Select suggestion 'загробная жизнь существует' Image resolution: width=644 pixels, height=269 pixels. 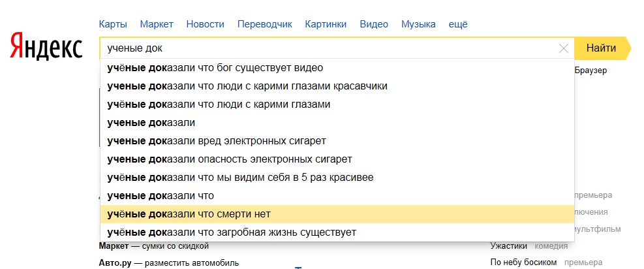click(x=337, y=232)
